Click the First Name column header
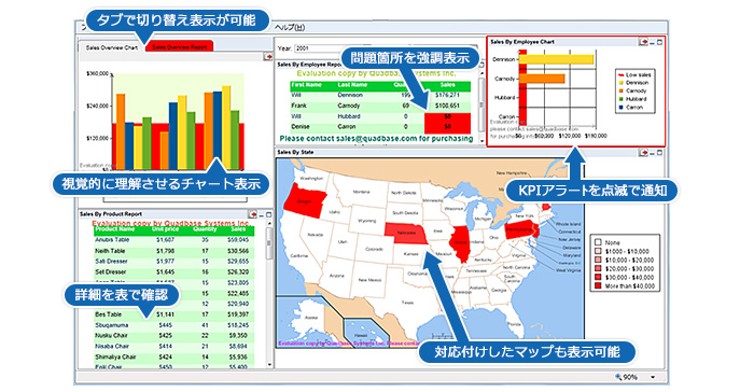The width and height of the screenshot is (754, 392). [x=306, y=85]
